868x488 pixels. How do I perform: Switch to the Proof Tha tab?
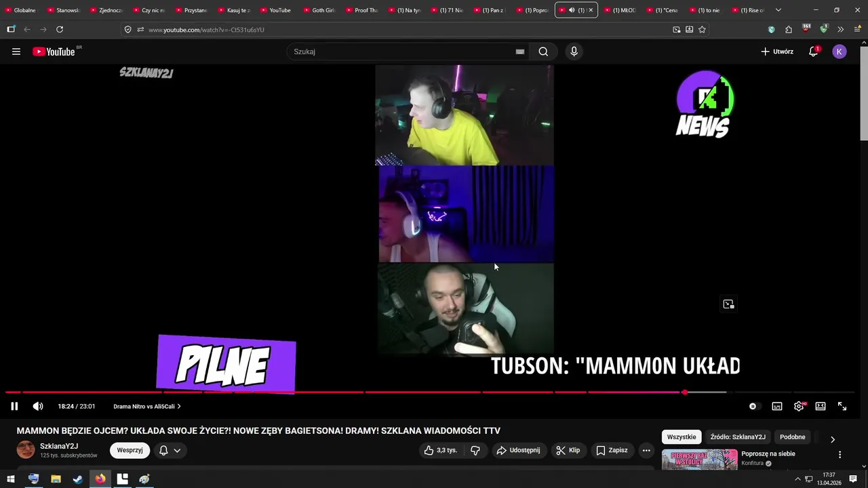click(362, 10)
